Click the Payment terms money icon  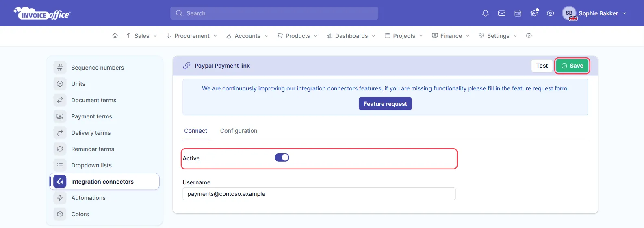[x=60, y=116]
